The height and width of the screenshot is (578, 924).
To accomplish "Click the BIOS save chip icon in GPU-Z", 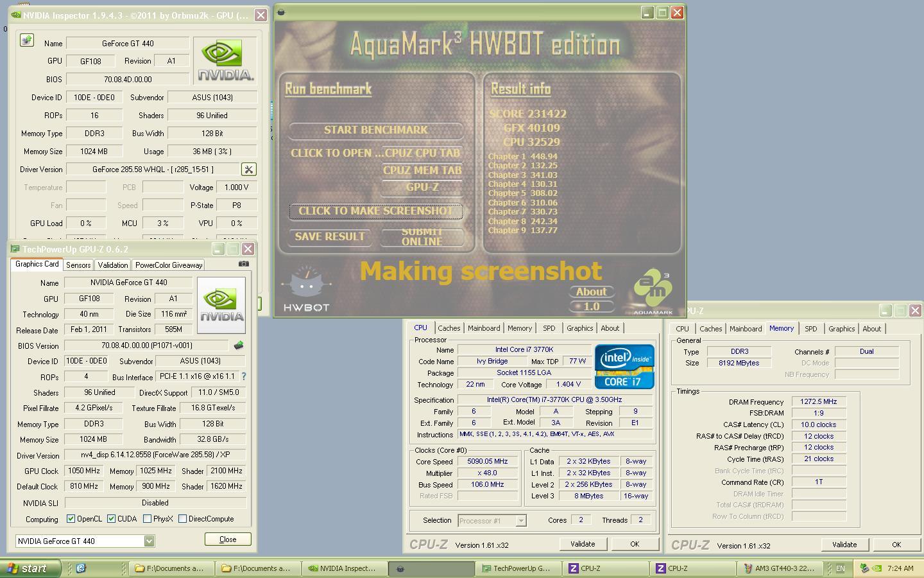I will pyautogui.click(x=239, y=346).
